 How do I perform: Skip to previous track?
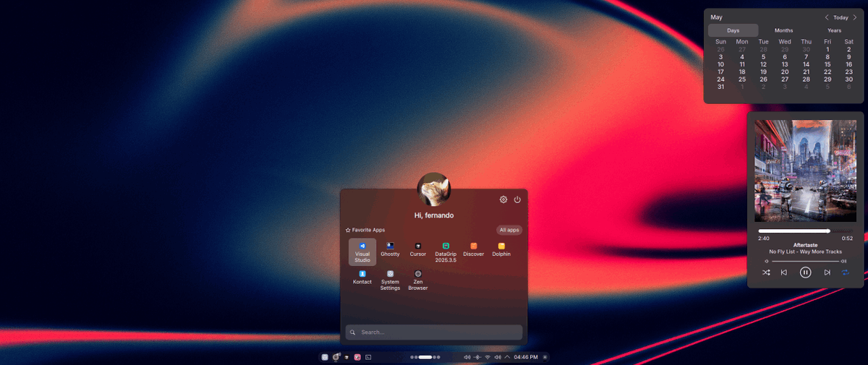pyautogui.click(x=784, y=272)
